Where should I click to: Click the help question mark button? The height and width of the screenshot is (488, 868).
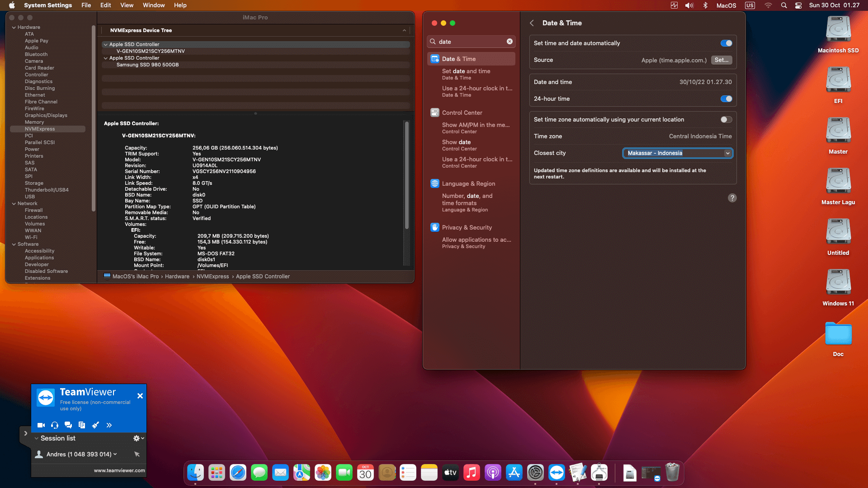point(732,198)
